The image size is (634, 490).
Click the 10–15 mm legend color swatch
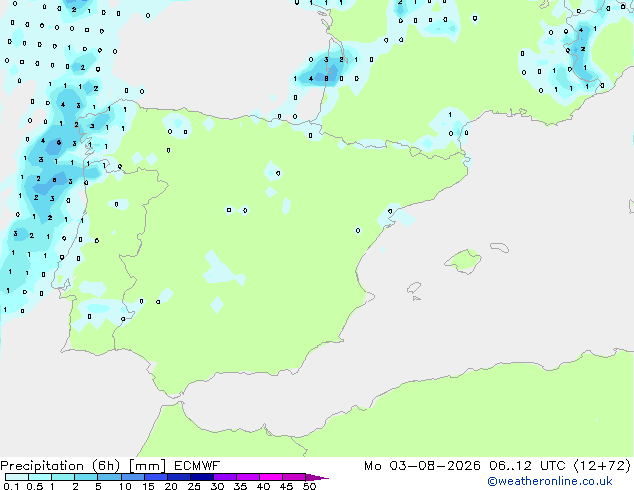tap(133, 477)
